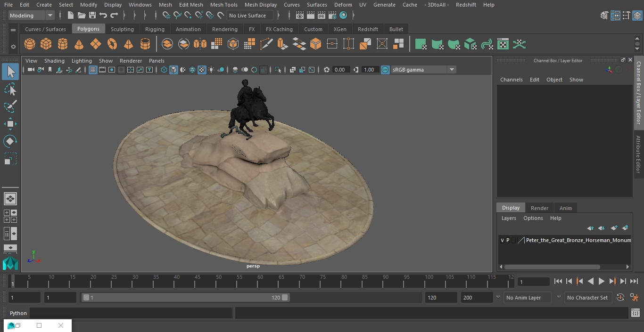This screenshot has width=644, height=332.
Task: Switch to the Sculpting shelf tab
Action: 122,29
